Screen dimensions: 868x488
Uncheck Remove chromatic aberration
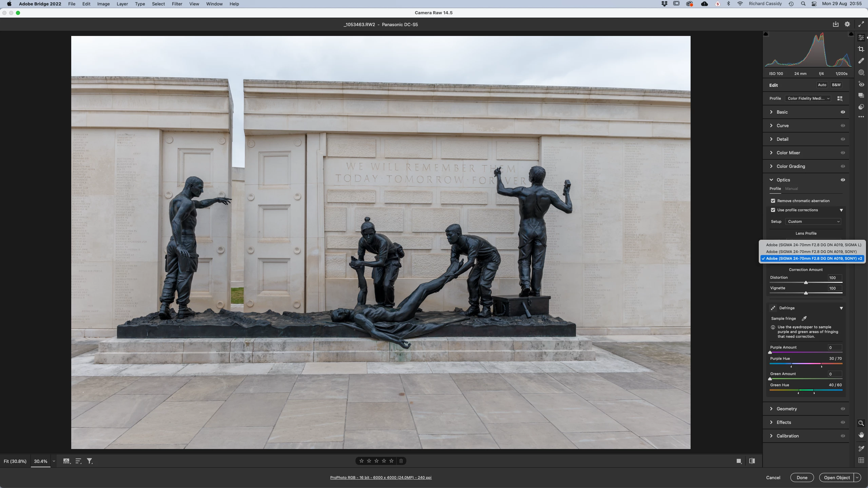pos(773,201)
